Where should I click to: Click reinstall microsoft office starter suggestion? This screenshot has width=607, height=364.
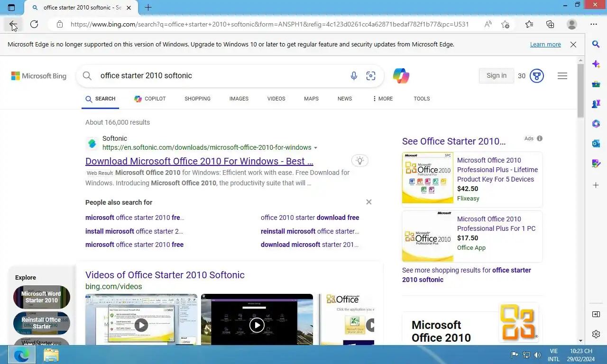[310, 231]
